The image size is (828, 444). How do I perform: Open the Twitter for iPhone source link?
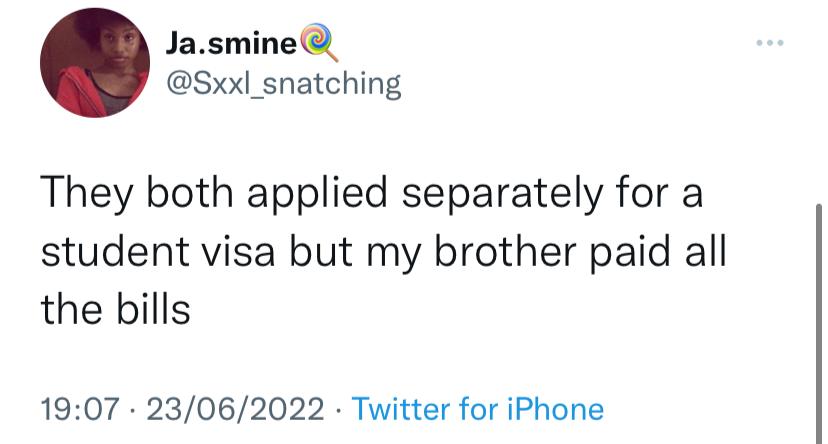477,409
